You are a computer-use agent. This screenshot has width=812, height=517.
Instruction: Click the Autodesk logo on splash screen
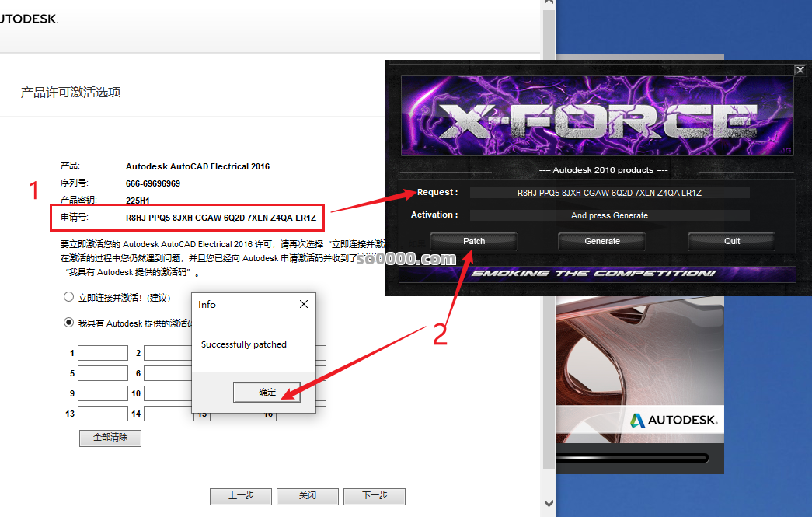click(x=674, y=420)
